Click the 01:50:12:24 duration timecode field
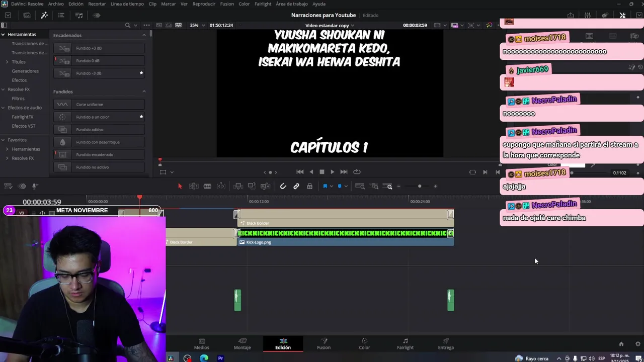 (x=221, y=25)
